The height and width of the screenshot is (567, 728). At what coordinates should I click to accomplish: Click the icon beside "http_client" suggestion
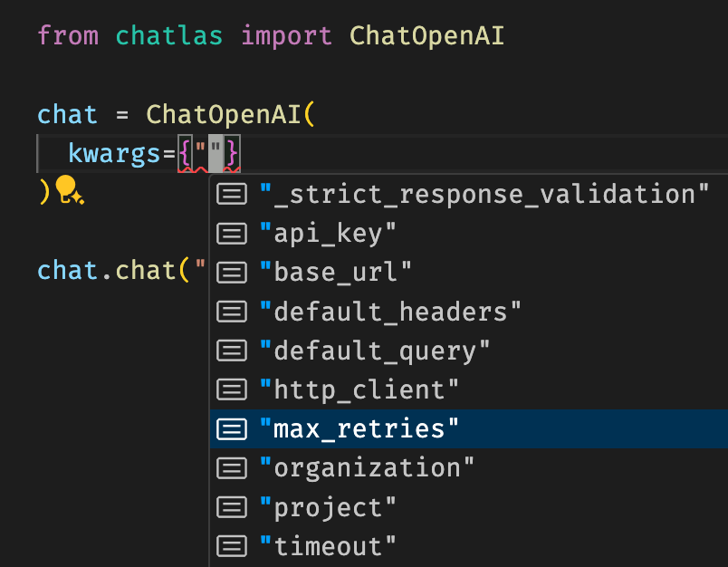(231, 389)
